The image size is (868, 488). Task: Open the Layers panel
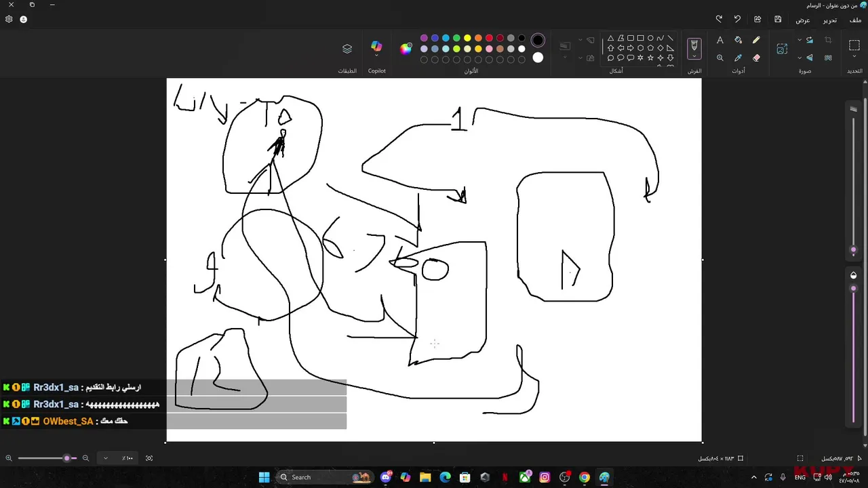(347, 49)
